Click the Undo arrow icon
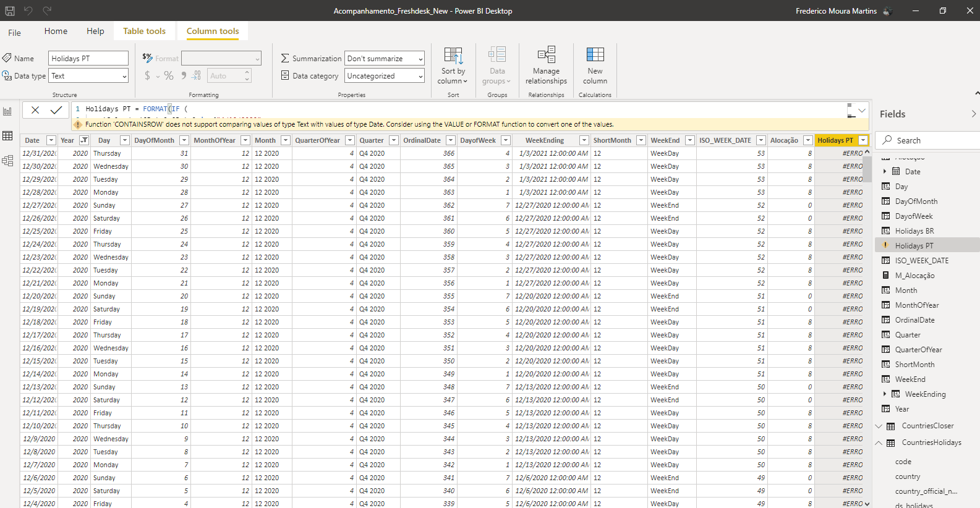Viewport: 980px width, 508px height. click(28, 11)
